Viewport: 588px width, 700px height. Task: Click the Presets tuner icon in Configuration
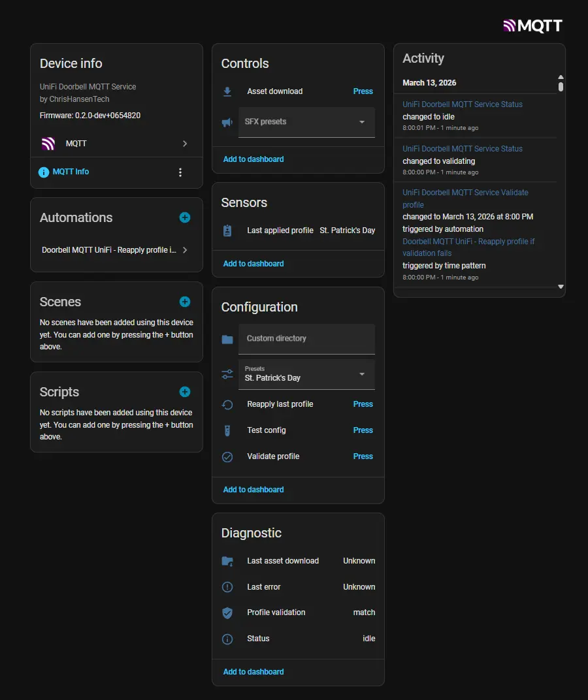pyautogui.click(x=227, y=374)
